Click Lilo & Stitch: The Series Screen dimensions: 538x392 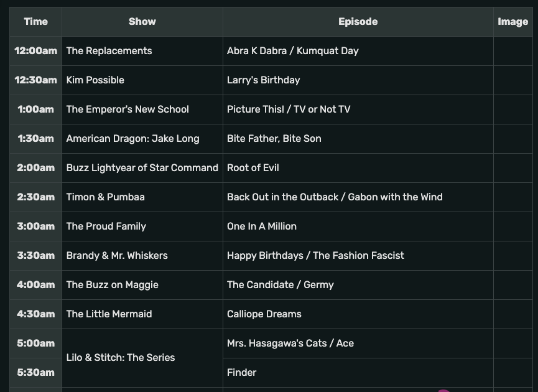121,358
